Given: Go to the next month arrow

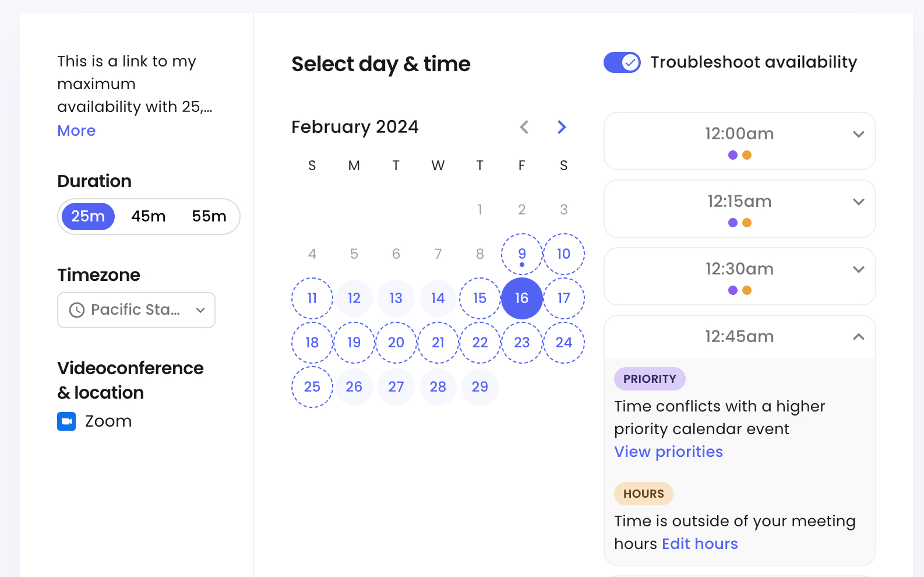Looking at the screenshot, I should pos(562,127).
